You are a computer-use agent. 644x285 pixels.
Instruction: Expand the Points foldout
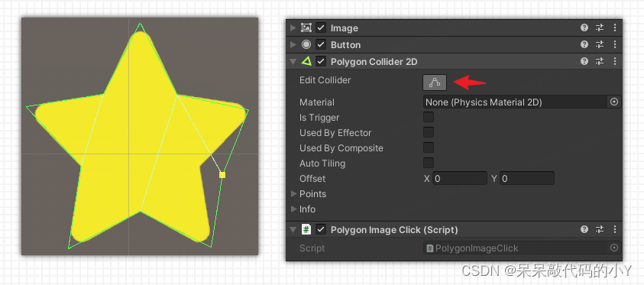point(293,193)
